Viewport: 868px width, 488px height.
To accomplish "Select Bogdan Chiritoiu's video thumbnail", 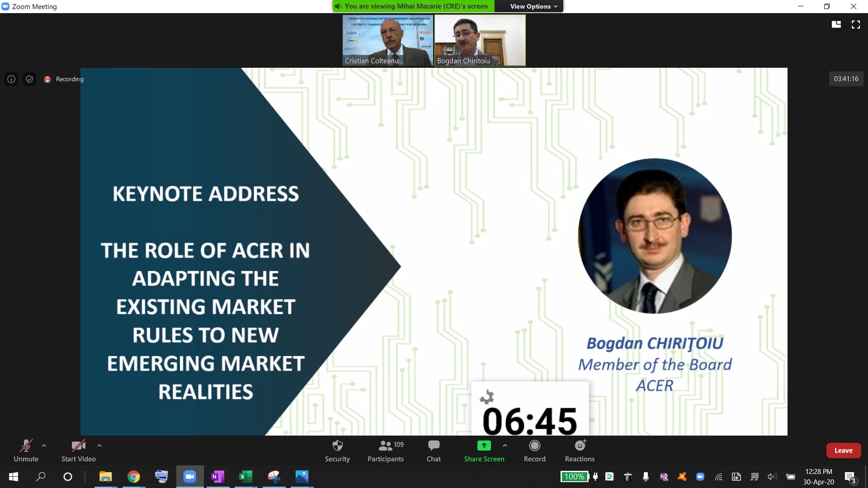I will 480,40.
